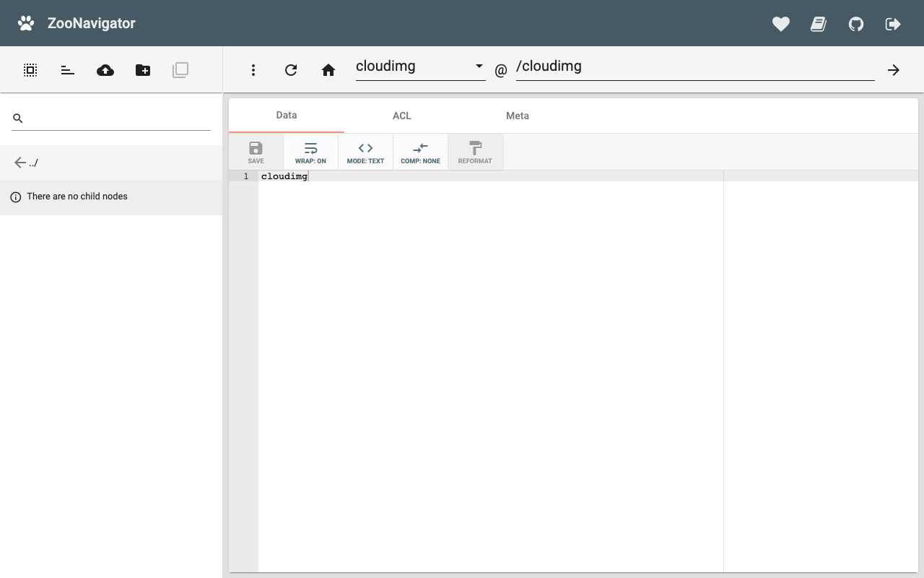Click the 'There are no child nodes' message

(77, 197)
